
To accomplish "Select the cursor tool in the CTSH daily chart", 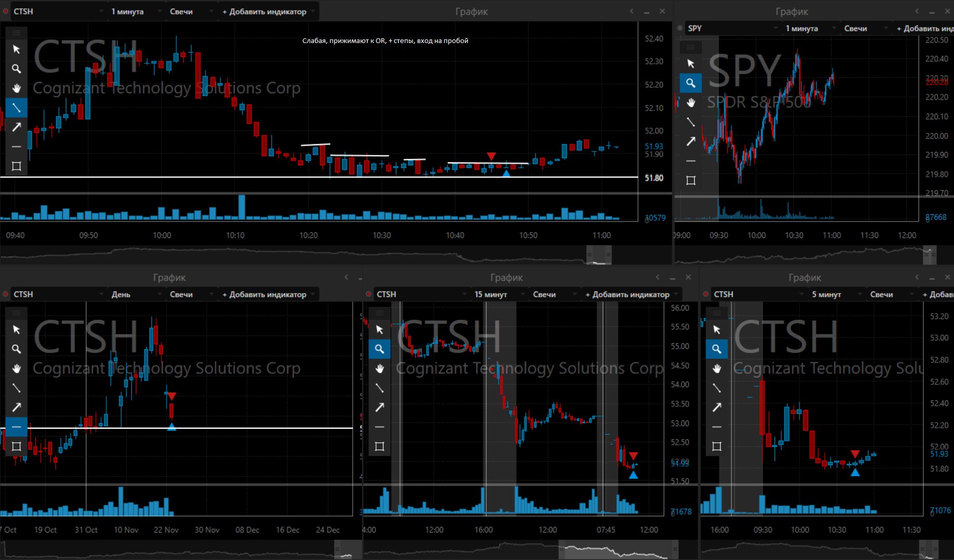I will [16, 330].
